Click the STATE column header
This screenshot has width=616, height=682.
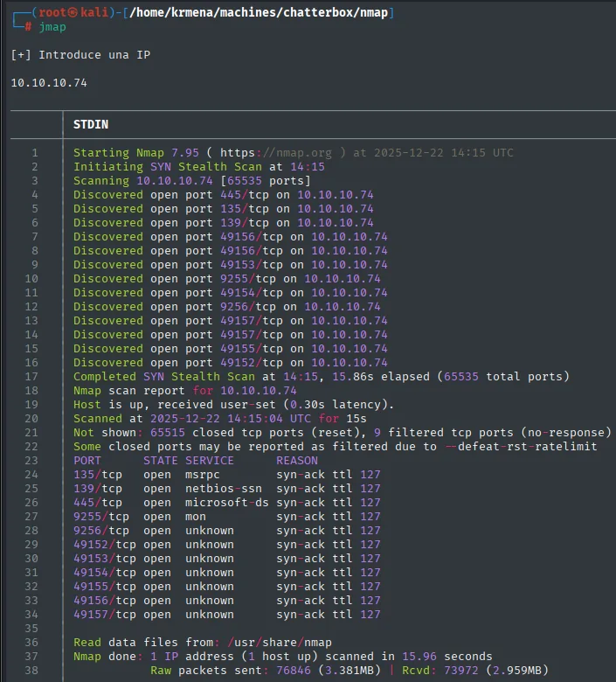click(161, 460)
